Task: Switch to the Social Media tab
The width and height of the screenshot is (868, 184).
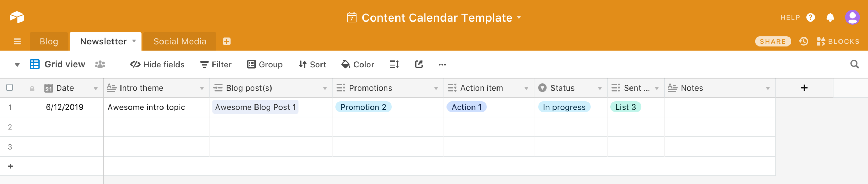Action: tap(180, 42)
